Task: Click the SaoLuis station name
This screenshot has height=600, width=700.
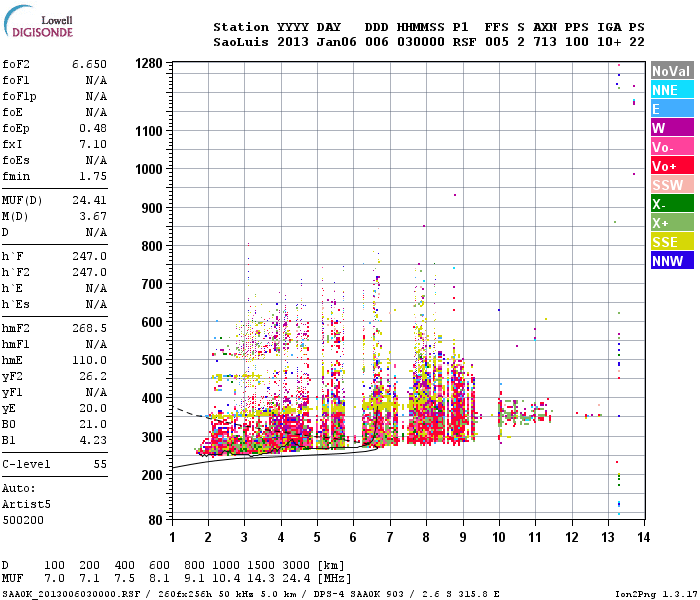Action: (241, 42)
